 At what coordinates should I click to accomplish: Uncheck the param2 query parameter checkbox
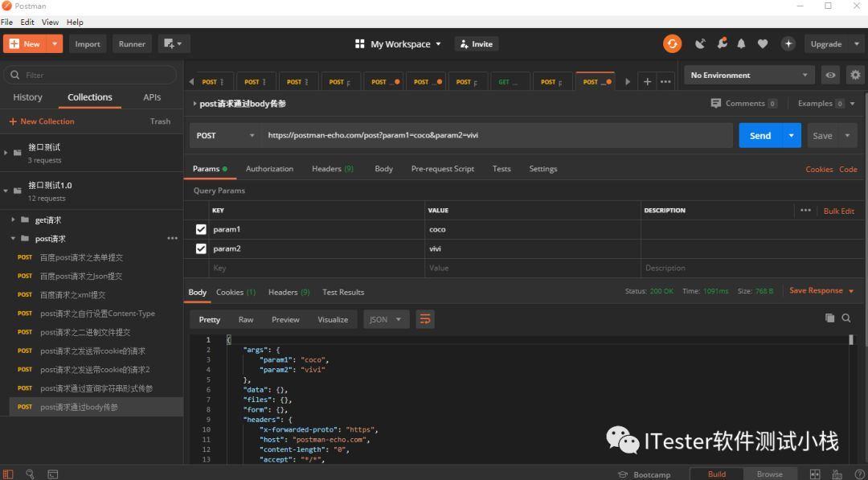point(201,248)
